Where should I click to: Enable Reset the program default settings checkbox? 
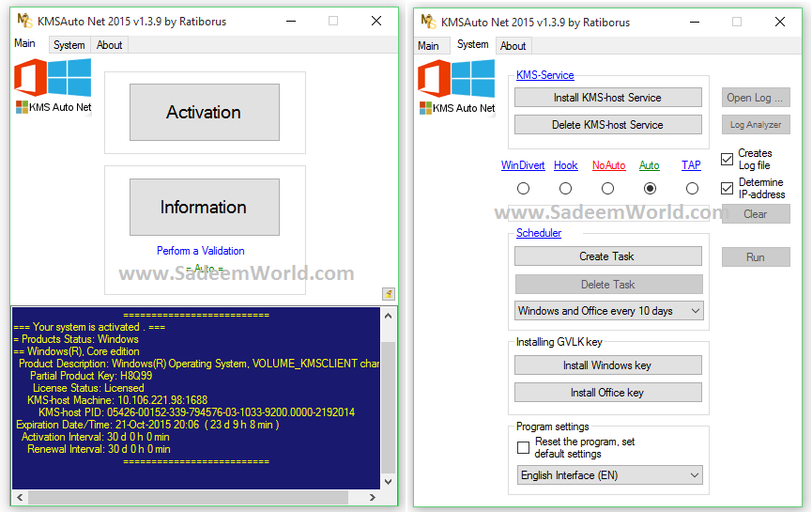pyautogui.click(x=524, y=448)
